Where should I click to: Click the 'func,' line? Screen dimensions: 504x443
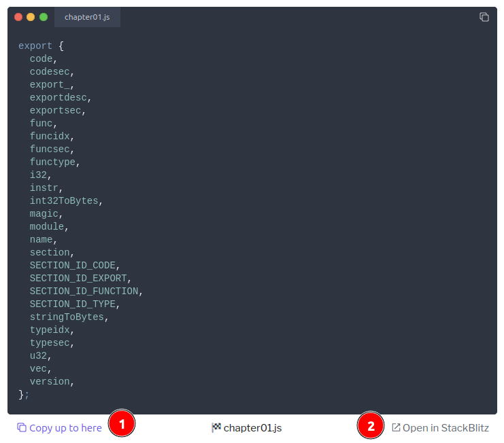point(44,123)
